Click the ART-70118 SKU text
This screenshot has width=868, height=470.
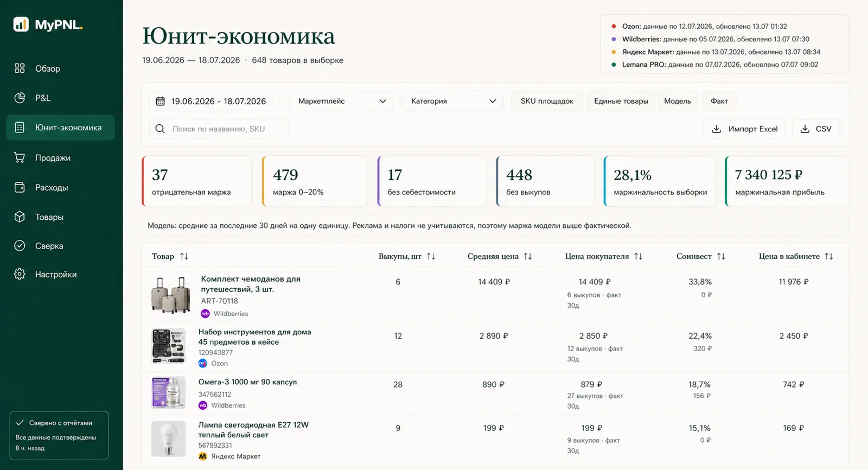(219, 301)
